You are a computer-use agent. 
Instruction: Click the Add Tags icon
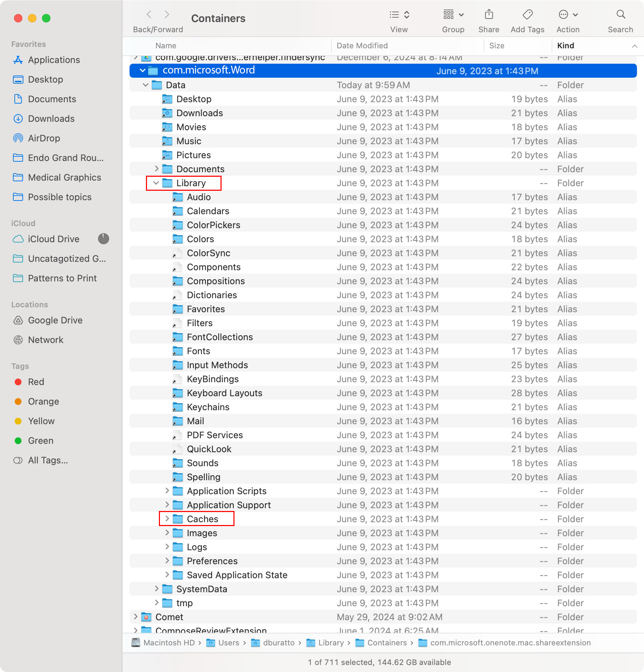point(527,15)
